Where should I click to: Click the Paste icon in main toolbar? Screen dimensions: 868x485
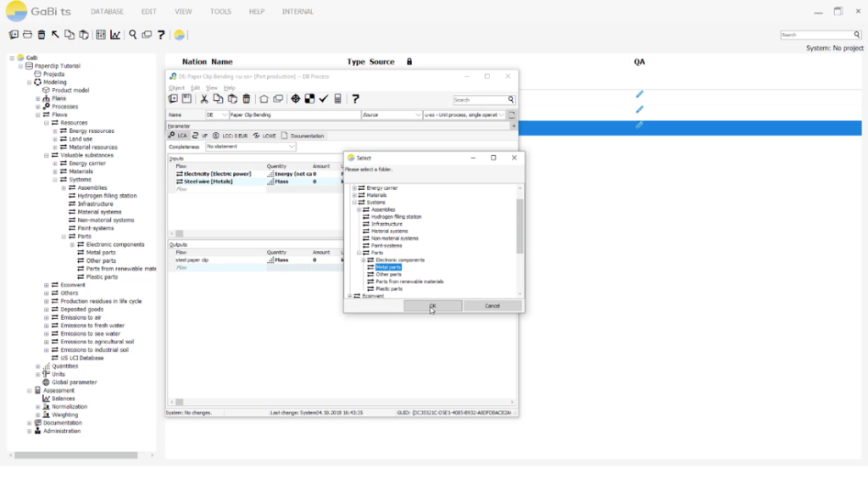[x=84, y=35]
